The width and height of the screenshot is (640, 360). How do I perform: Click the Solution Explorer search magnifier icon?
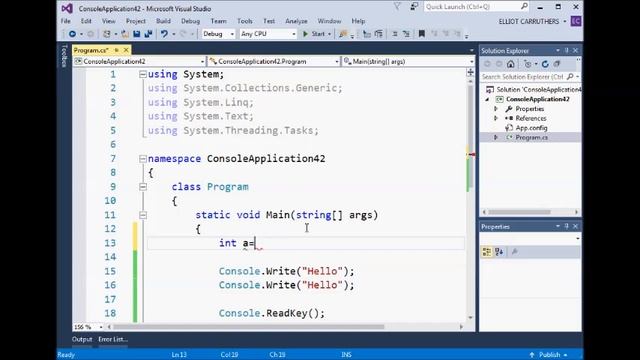coord(570,77)
